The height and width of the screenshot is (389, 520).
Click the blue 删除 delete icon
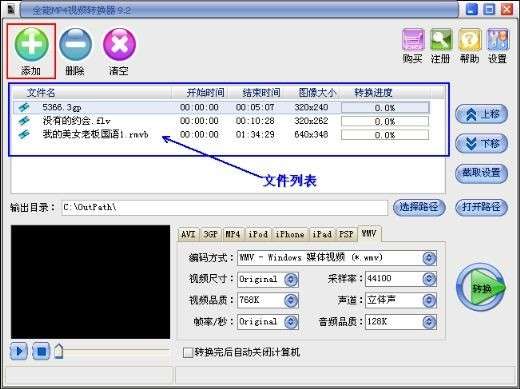tap(76, 44)
